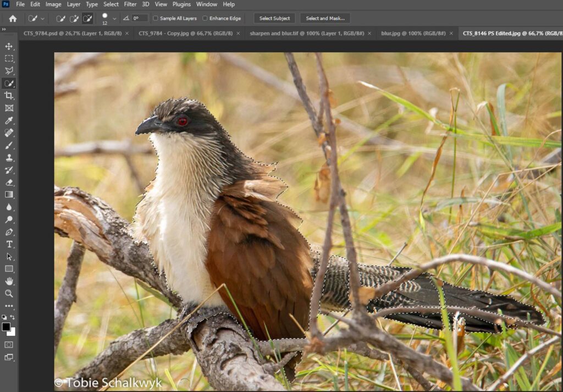
Task: Select the Crop tool
Action: (x=9, y=96)
